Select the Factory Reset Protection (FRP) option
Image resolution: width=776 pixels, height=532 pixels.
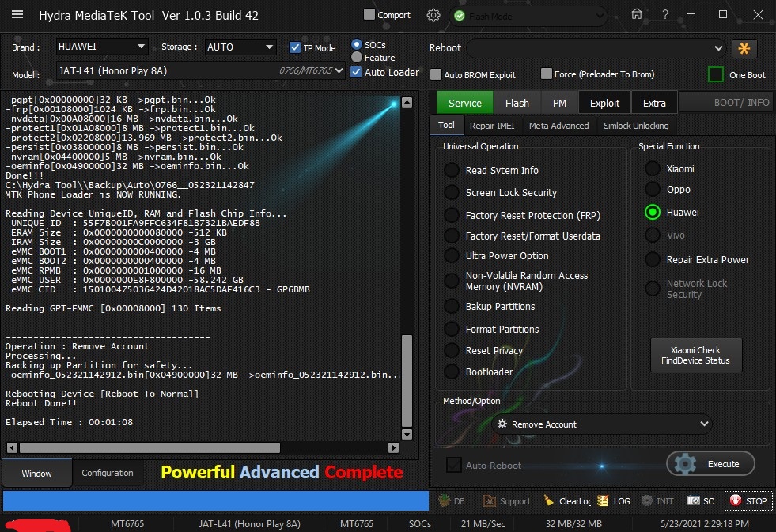pos(452,215)
